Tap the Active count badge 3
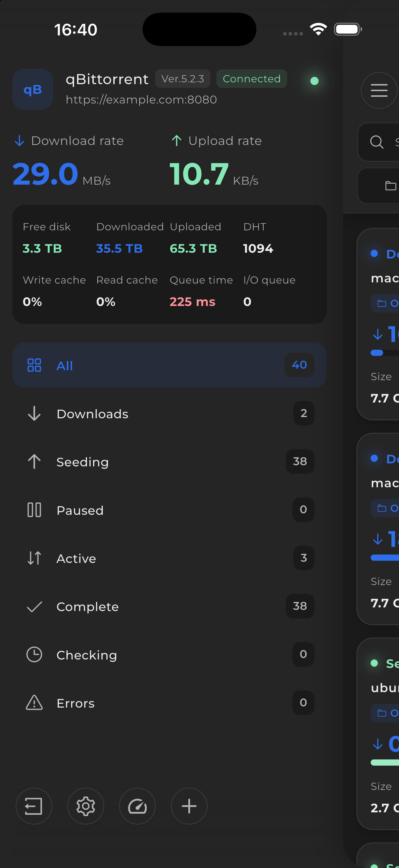This screenshot has height=868, width=399. click(304, 558)
